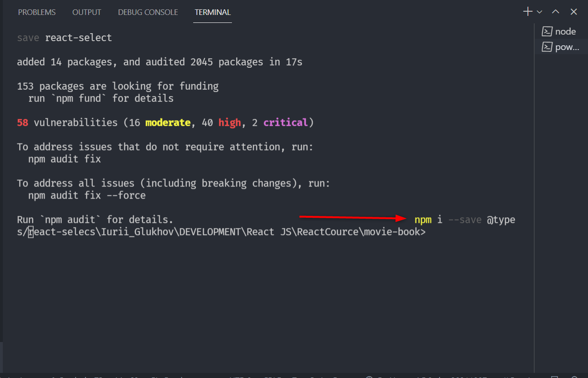Viewport: 588px width, 378px height.
Task: Close the terminal panel with the X
Action: (x=574, y=11)
